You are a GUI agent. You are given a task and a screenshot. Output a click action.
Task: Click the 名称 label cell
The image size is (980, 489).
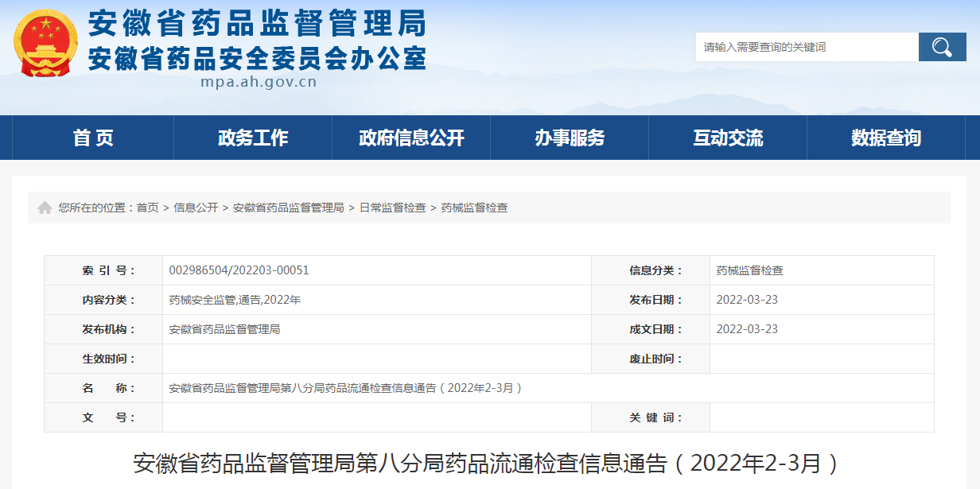pos(103,388)
